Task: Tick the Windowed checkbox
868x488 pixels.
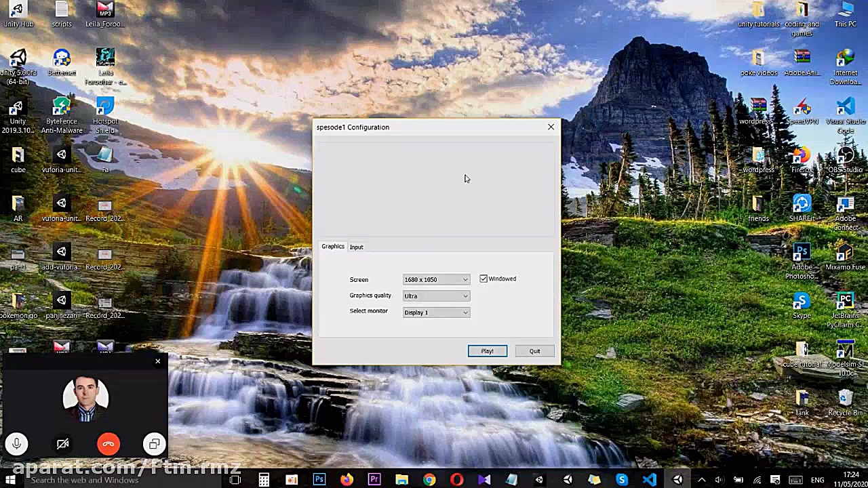Action: (x=484, y=279)
